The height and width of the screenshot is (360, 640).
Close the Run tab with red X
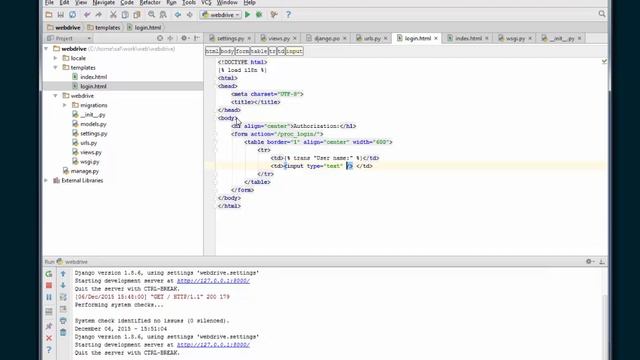49,338
